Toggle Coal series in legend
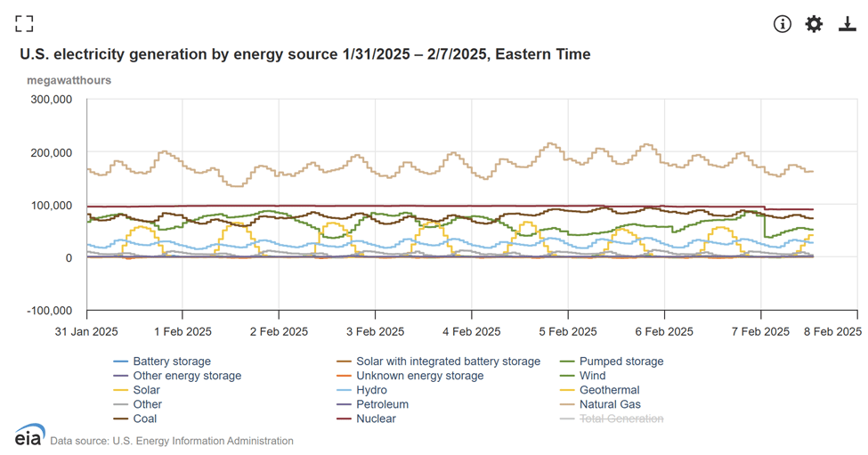This screenshot has width=868, height=455. coord(144,418)
